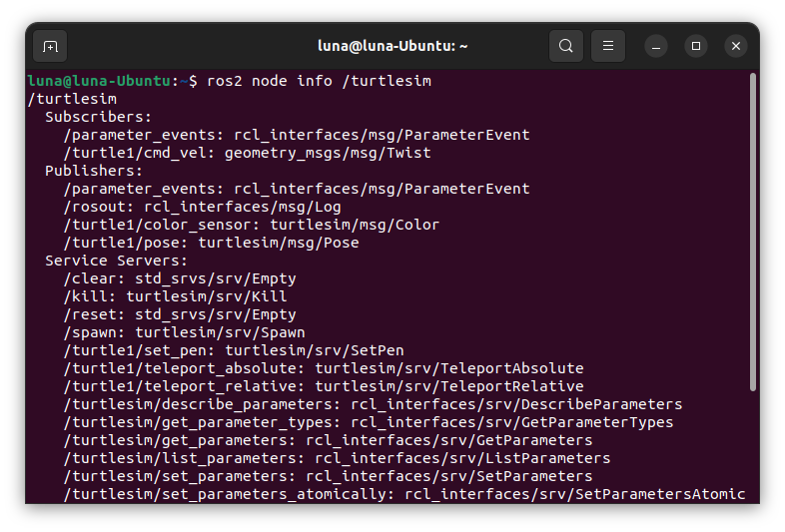Click the /parameter_events line under Subscribers
Image resolution: width=785 pixels, height=532 pixels.
[297, 135]
